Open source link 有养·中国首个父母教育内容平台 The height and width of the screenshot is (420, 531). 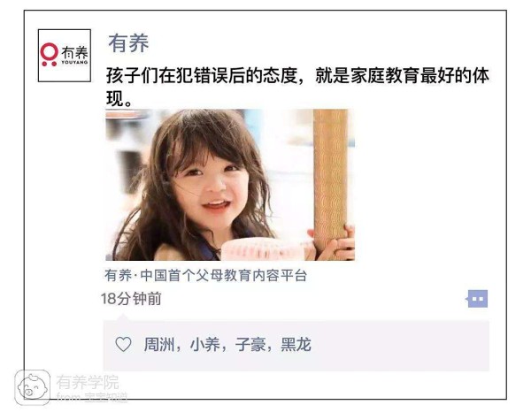205,276
